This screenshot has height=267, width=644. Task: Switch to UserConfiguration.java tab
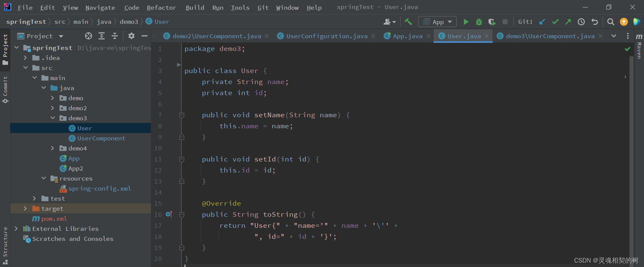click(327, 36)
